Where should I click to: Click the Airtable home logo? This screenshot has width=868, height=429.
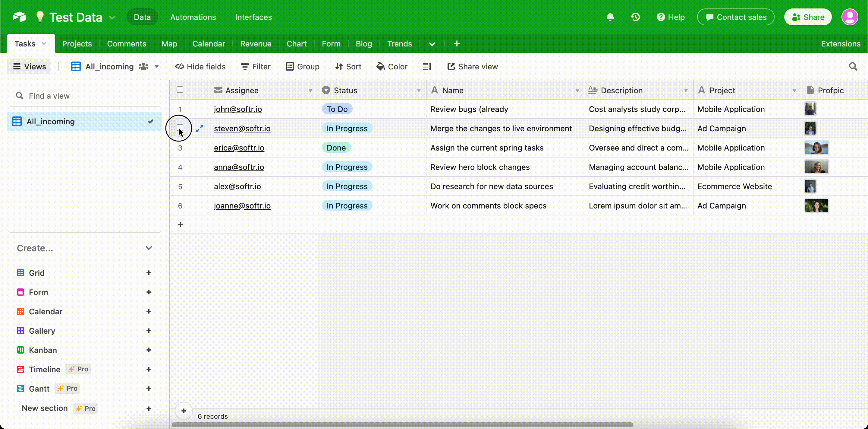coord(19,17)
